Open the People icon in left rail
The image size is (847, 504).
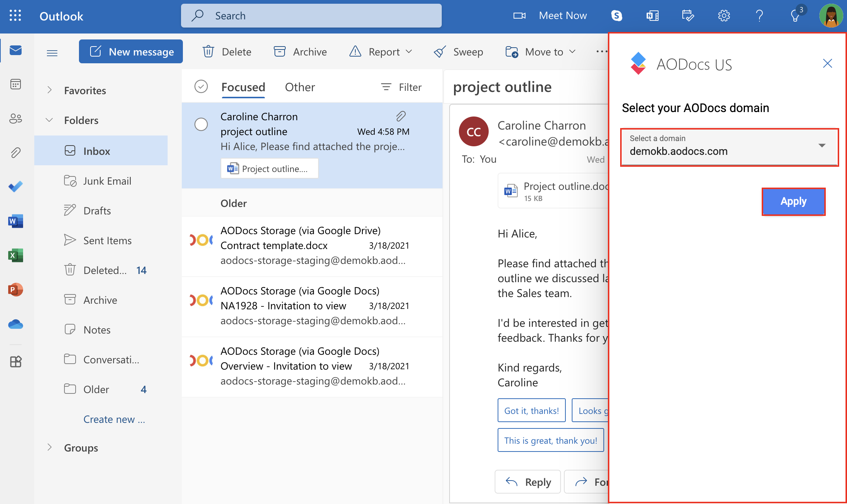point(16,119)
